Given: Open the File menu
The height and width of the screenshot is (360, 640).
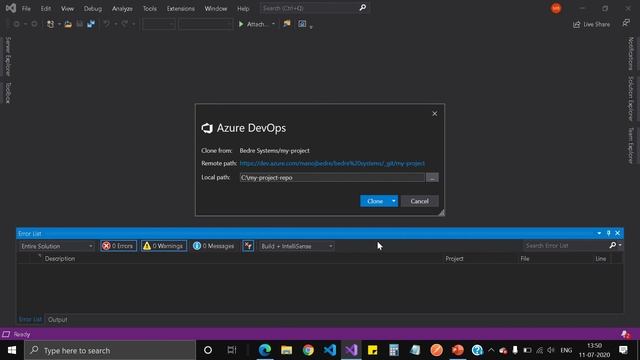Looking at the screenshot, I should (26, 8).
